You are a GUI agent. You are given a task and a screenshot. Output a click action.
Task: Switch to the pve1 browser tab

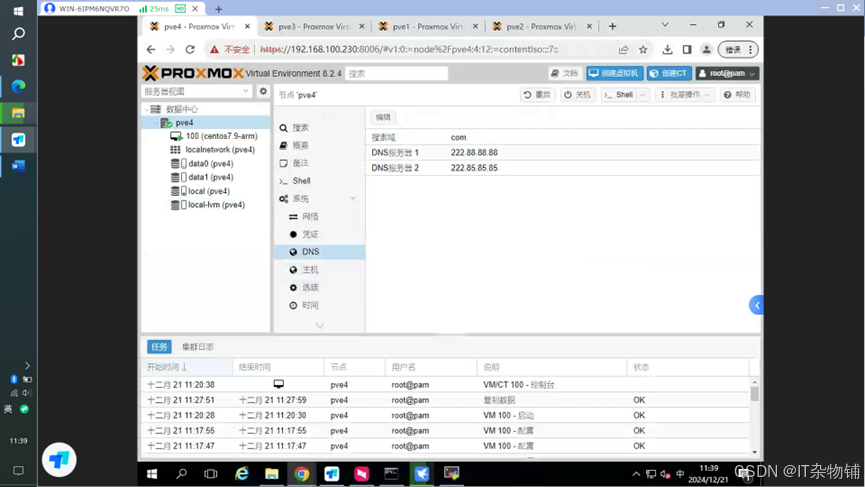click(x=428, y=26)
